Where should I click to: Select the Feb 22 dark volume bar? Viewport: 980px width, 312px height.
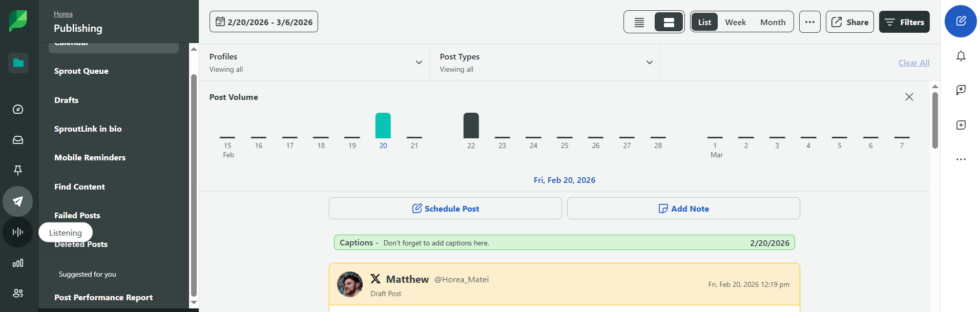tap(471, 126)
